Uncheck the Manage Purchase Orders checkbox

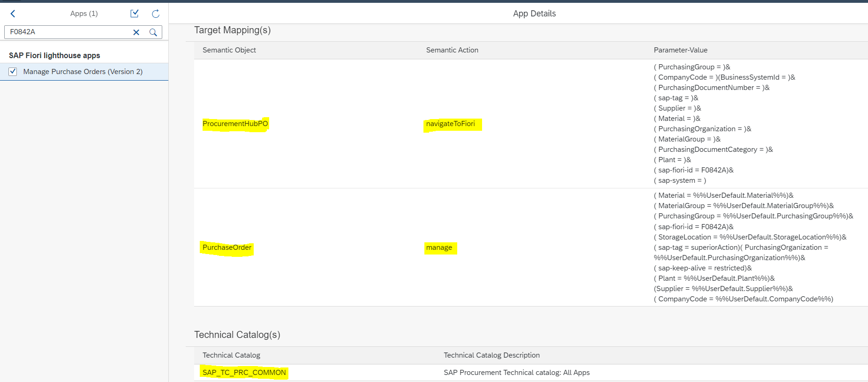pos(13,72)
